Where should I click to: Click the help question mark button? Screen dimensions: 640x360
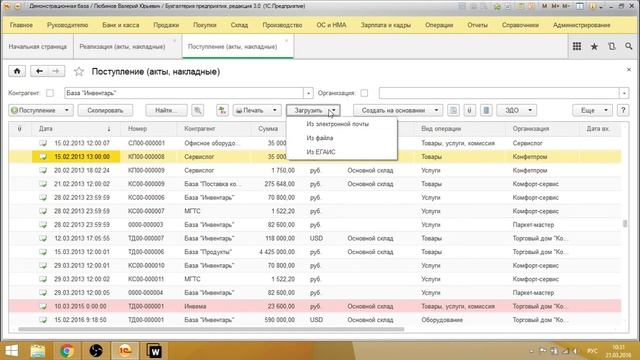[x=623, y=110]
